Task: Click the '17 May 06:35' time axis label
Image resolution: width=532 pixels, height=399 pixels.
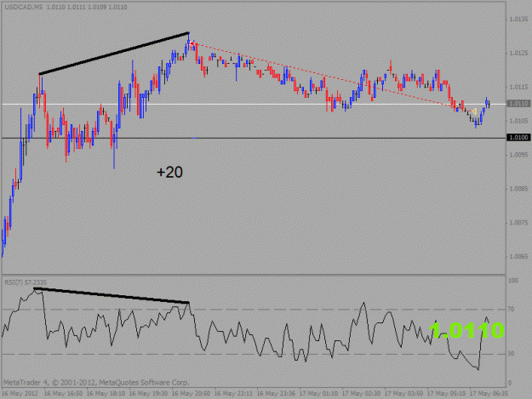Action: tap(489, 394)
